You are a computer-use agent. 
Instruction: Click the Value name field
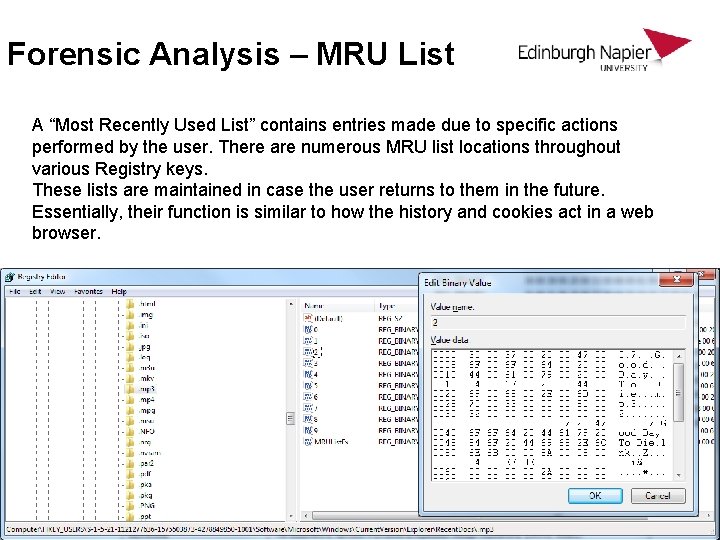click(x=558, y=322)
